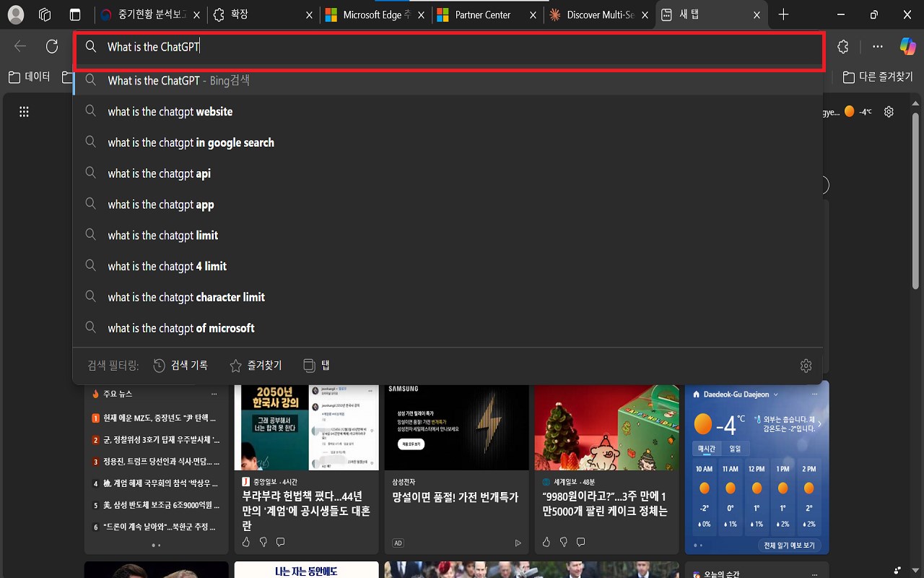Click the page scrollbar down arrow
924x578 pixels.
coord(916,571)
